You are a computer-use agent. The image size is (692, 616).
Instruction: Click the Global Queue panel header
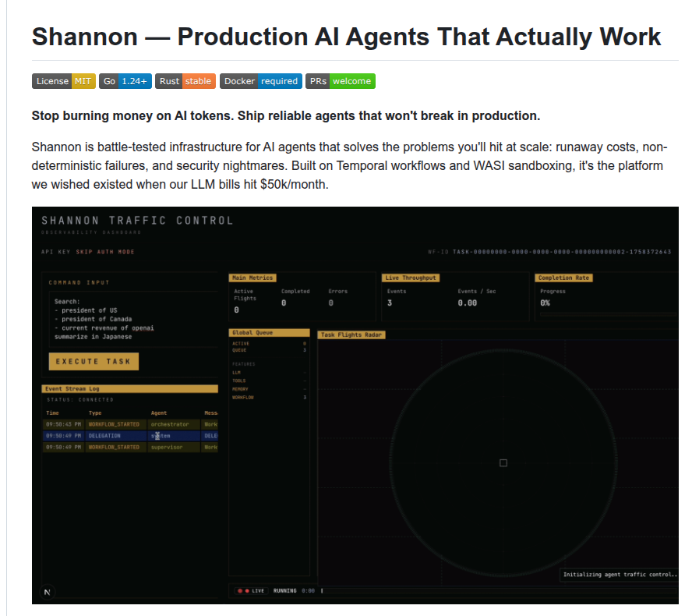coord(269,332)
